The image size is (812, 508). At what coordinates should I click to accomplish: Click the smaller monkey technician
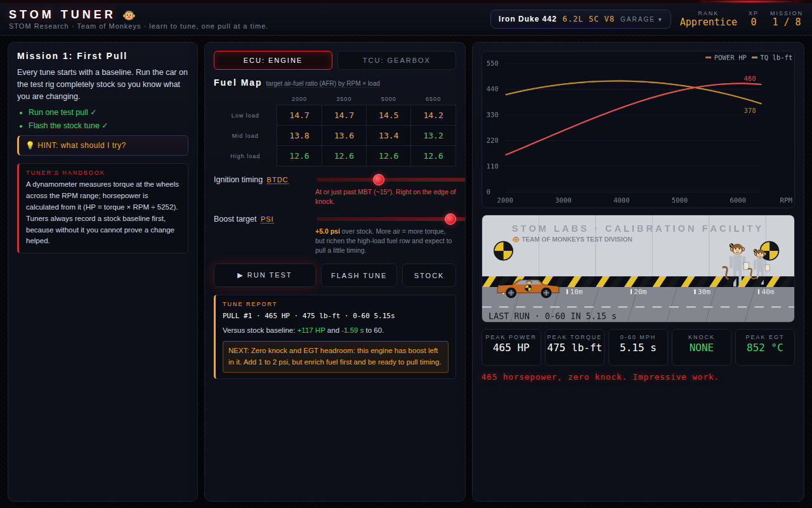point(759,267)
